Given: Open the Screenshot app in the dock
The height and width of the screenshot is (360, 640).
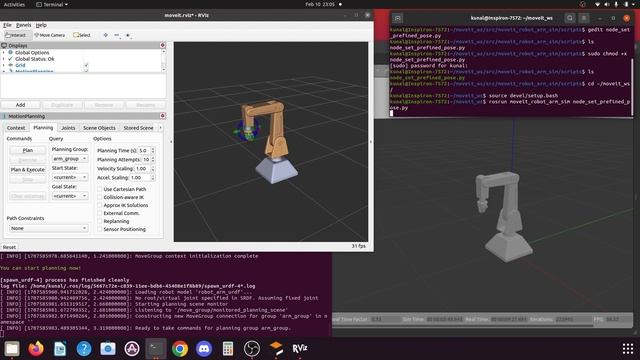Looking at the screenshot, I should pos(108,349).
